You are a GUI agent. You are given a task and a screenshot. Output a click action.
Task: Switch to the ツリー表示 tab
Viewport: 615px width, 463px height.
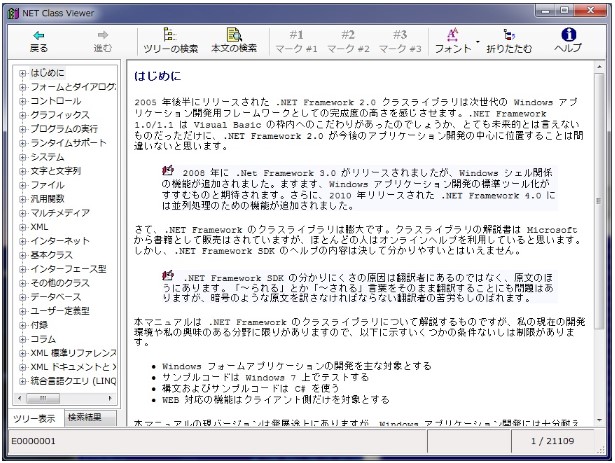[35, 419]
